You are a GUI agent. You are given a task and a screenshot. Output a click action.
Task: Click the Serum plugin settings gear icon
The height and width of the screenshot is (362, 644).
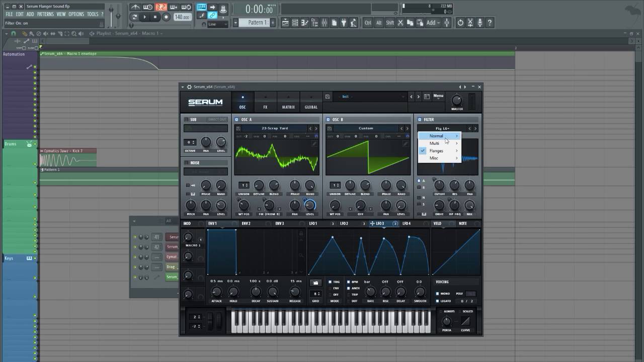189,87
